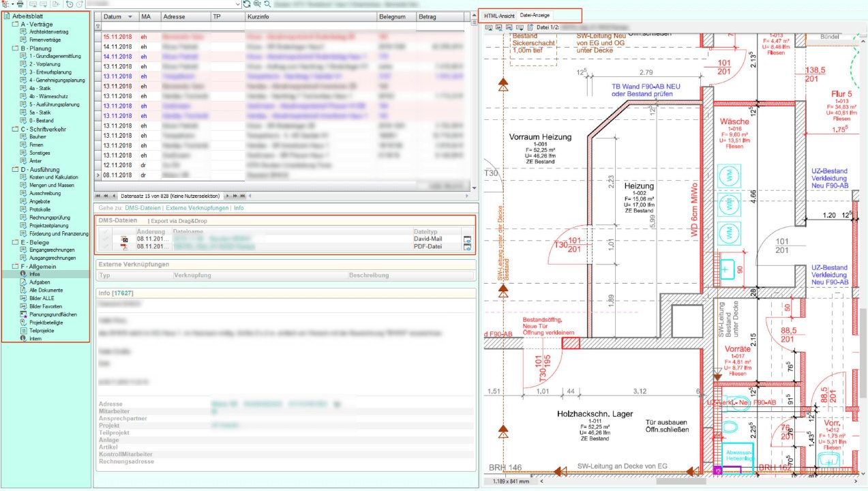Click the refresh icon beside the combo box
This screenshot has height=491, width=868.
point(246,4)
